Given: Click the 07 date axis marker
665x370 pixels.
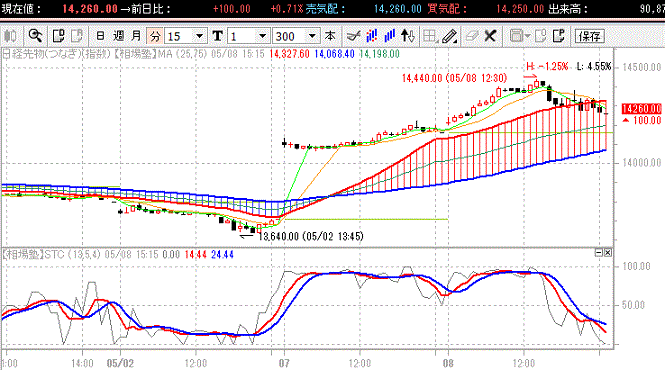Looking at the screenshot, I should 284,363.
